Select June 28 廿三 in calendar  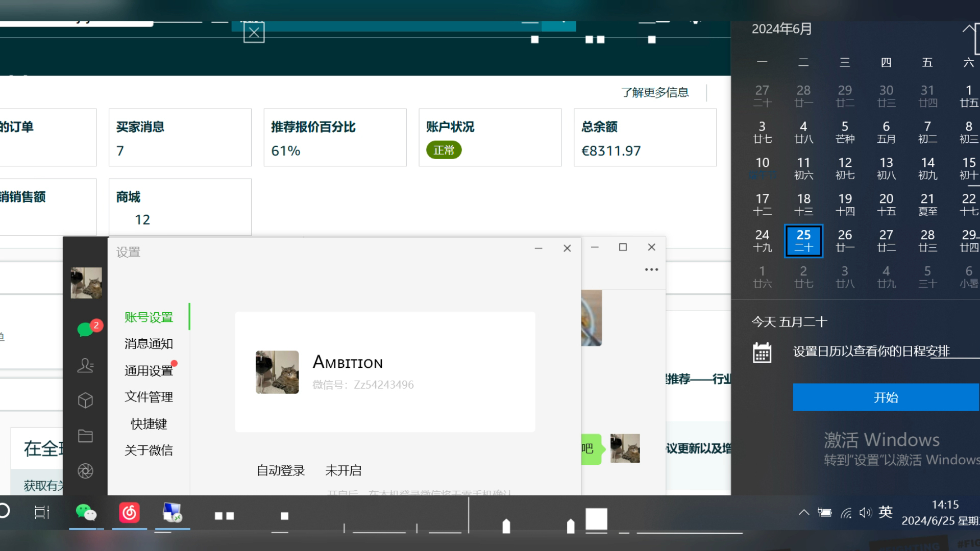[x=927, y=241]
